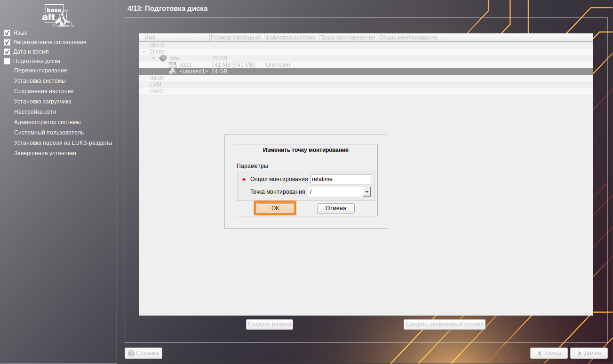The height and width of the screenshot is (364, 613).
Task: Open the Точка монтирования dropdown arrow
Action: 367,192
